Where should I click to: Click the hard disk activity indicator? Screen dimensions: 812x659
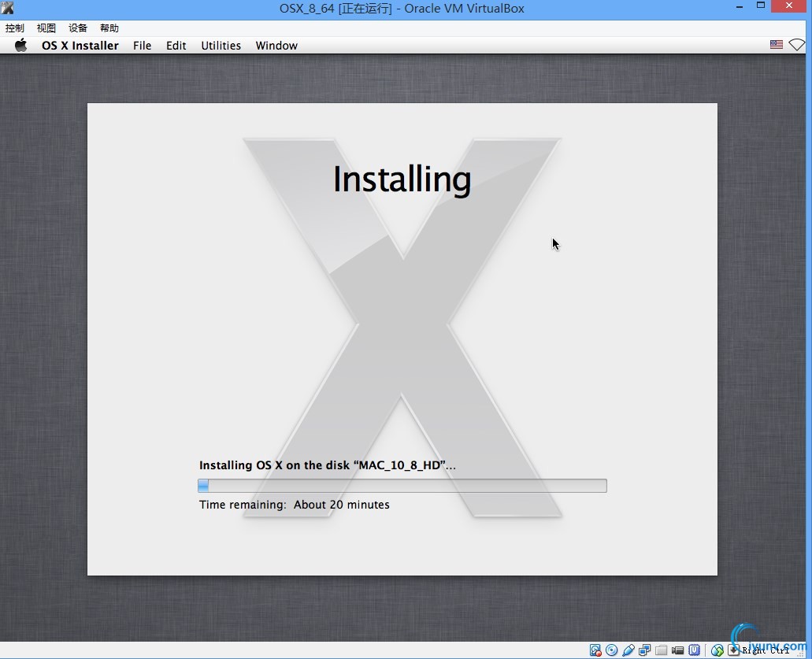(595, 650)
